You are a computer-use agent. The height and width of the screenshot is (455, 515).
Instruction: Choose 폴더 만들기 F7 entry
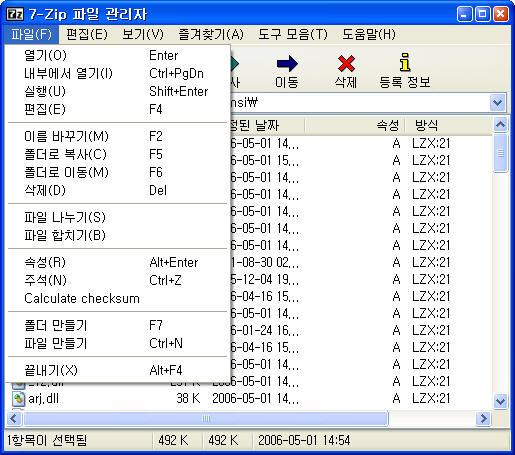pos(117,325)
